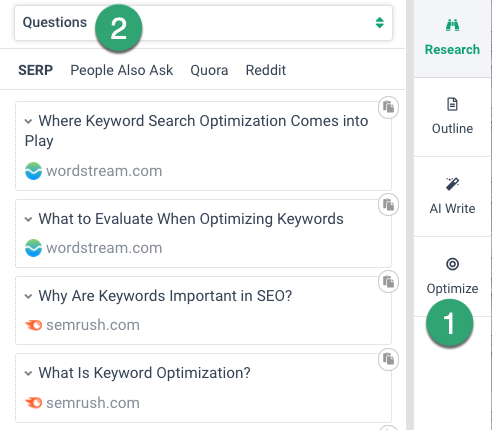Expand 'What to Evaluate When Optimizing Keywords'
This screenshot has width=492, height=430.
28,219
